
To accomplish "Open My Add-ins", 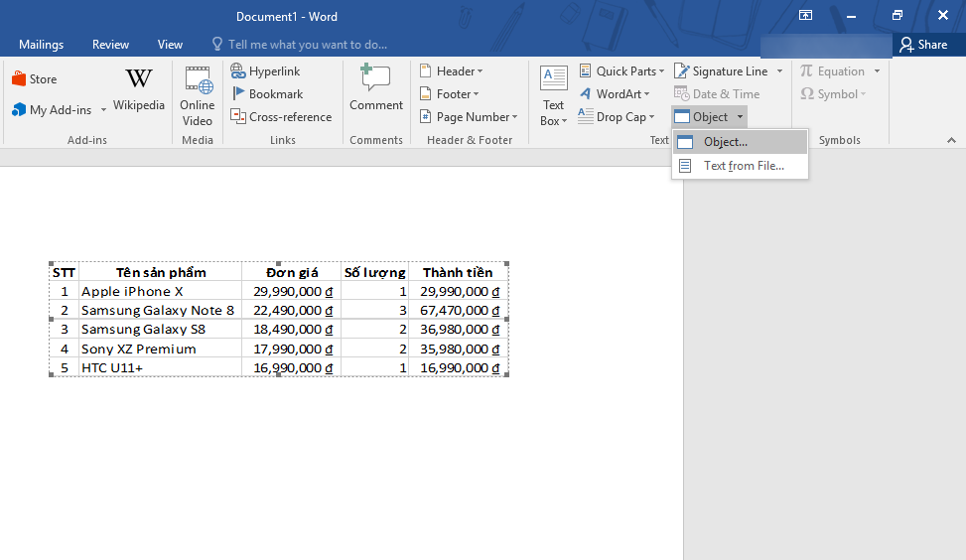I will tap(52, 109).
